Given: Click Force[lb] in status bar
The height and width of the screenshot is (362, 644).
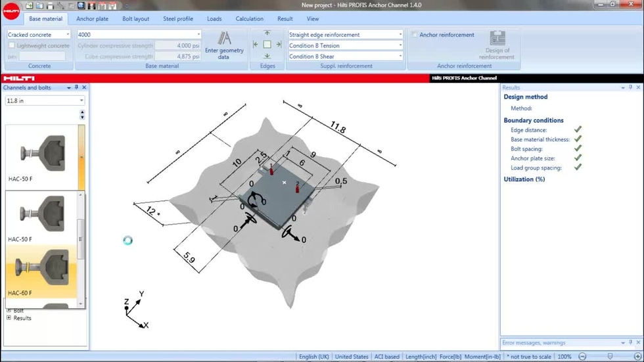Looking at the screenshot, I should (x=450, y=357).
